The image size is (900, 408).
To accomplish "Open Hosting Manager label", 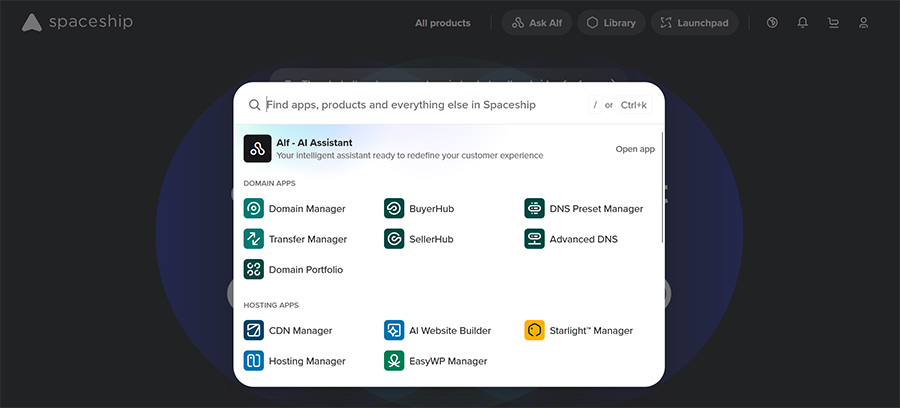I will pos(307,361).
